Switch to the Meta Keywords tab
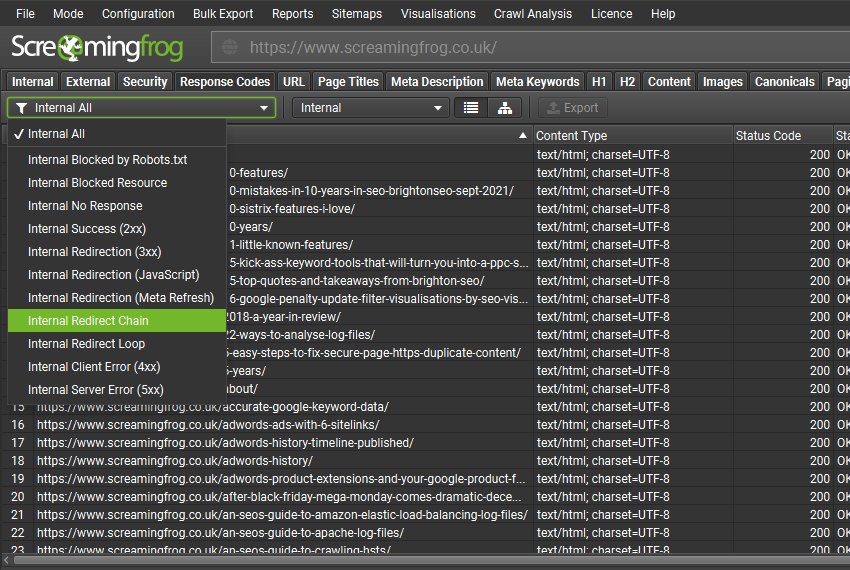850x570 pixels. pyautogui.click(x=538, y=81)
